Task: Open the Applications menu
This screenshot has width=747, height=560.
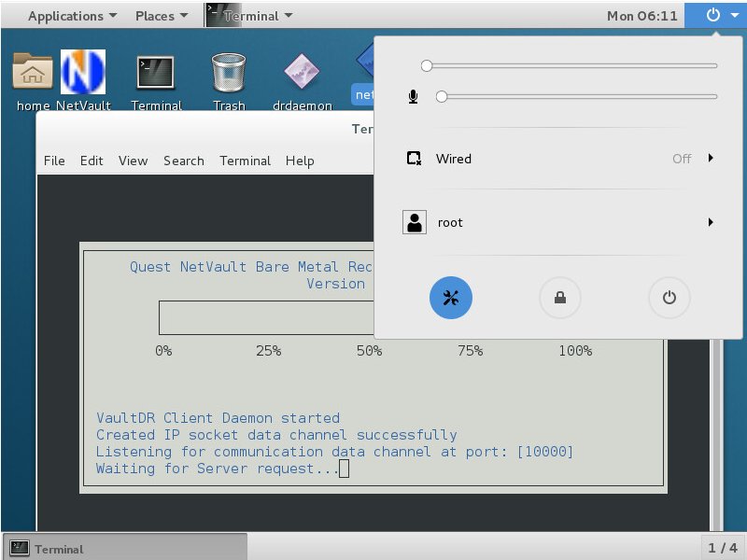Action: tap(73, 16)
